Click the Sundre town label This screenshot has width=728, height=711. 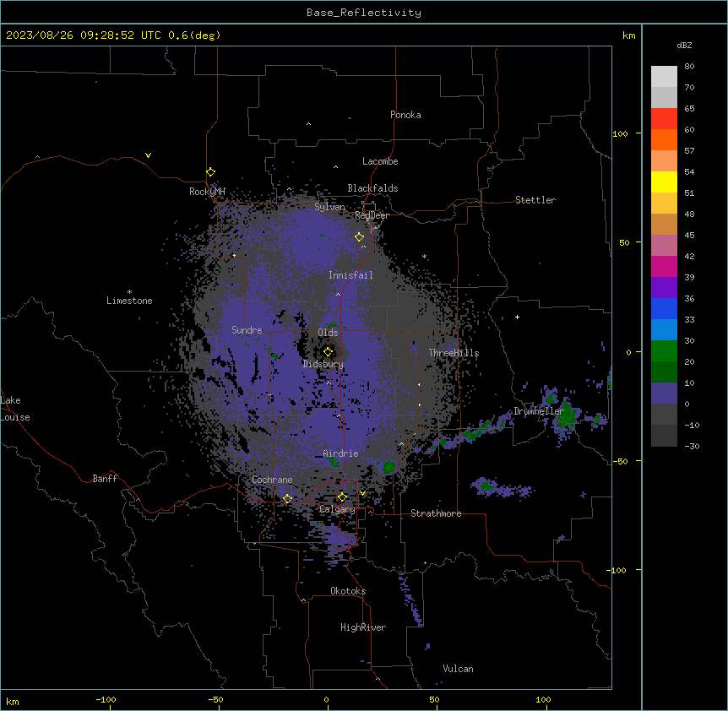tap(247, 330)
